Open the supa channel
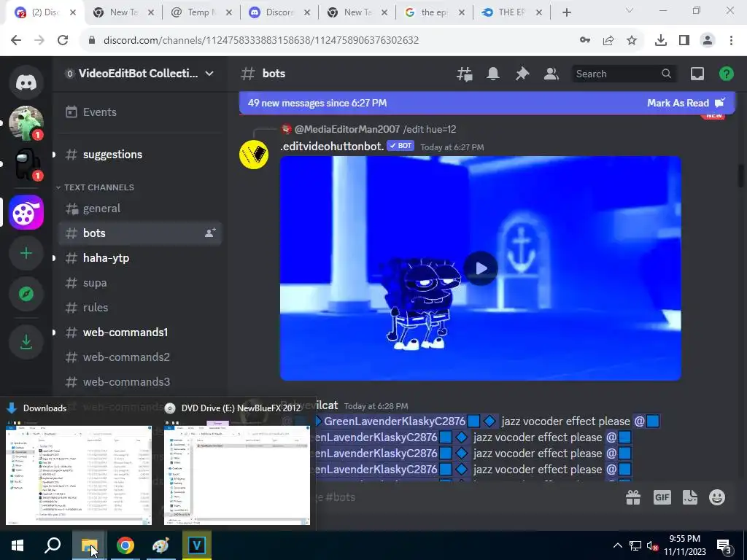 pyautogui.click(x=140, y=282)
